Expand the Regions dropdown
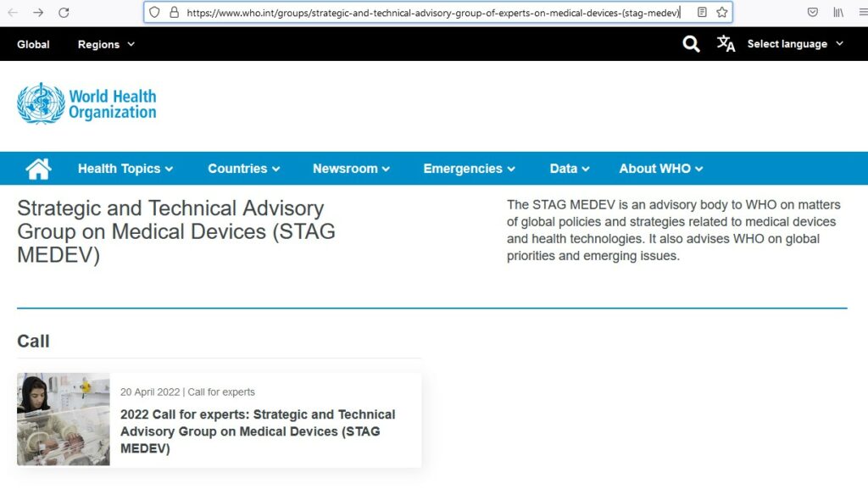This screenshot has width=868, height=489. pos(106,44)
